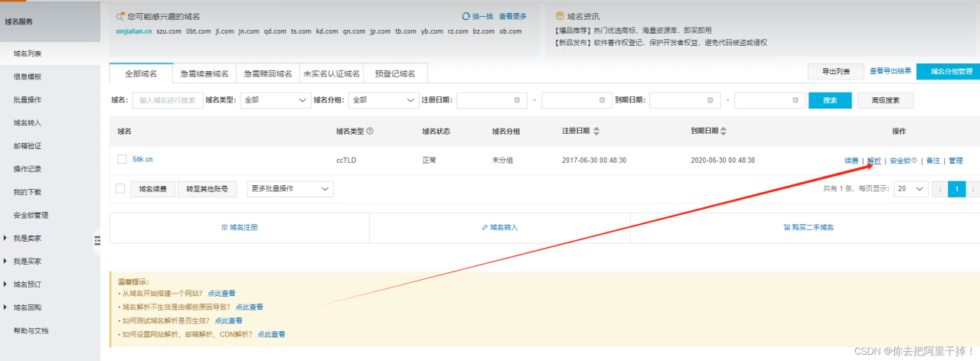This screenshot has width=980, height=361.
Task: Expand 我是卖家 in the sidebar
Action: click(27, 239)
